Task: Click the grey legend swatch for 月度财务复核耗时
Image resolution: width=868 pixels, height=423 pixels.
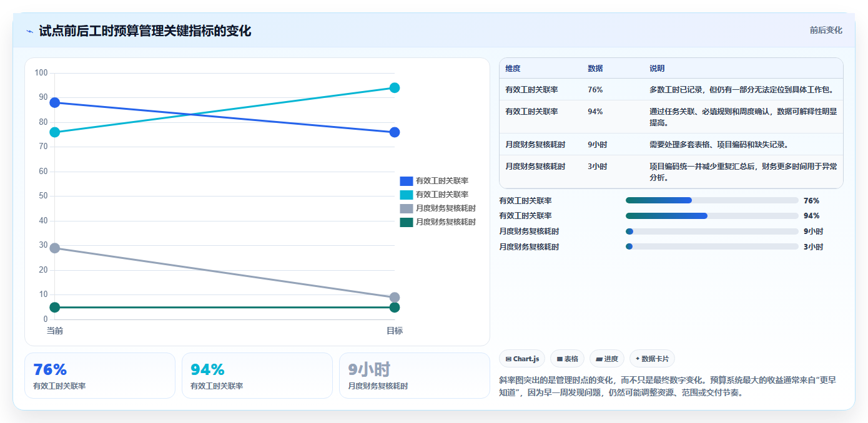Action: point(407,208)
